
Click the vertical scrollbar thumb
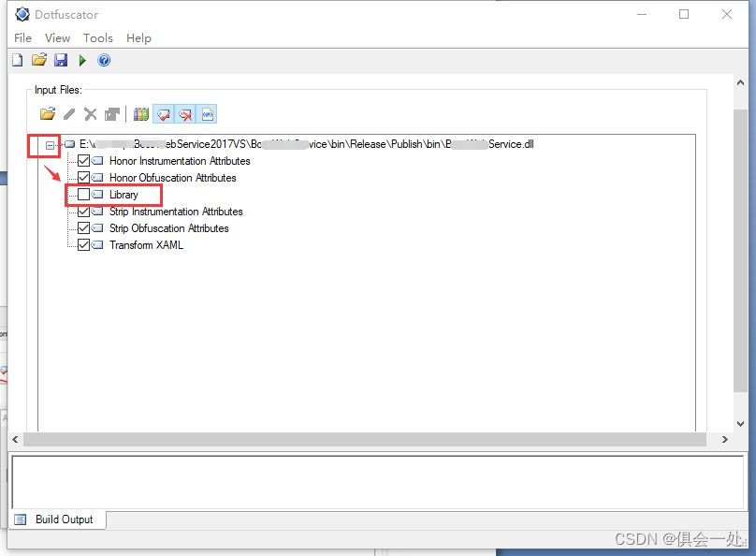pos(740,251)
